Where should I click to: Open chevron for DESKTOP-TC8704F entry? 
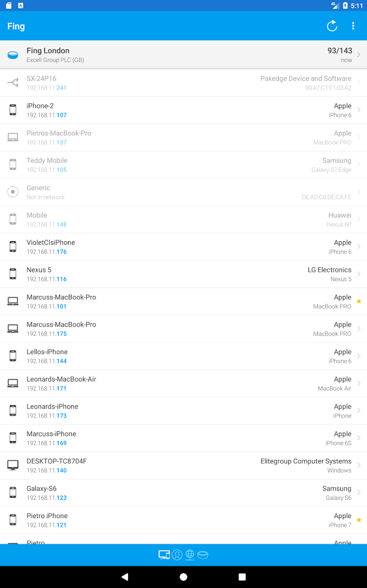click(359, 465)
